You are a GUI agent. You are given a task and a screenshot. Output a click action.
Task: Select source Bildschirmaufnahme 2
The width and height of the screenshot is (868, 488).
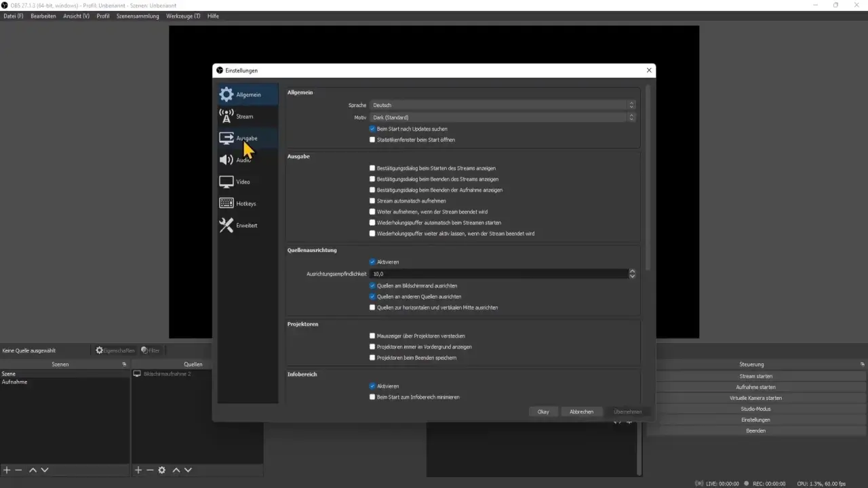point(197,374)
